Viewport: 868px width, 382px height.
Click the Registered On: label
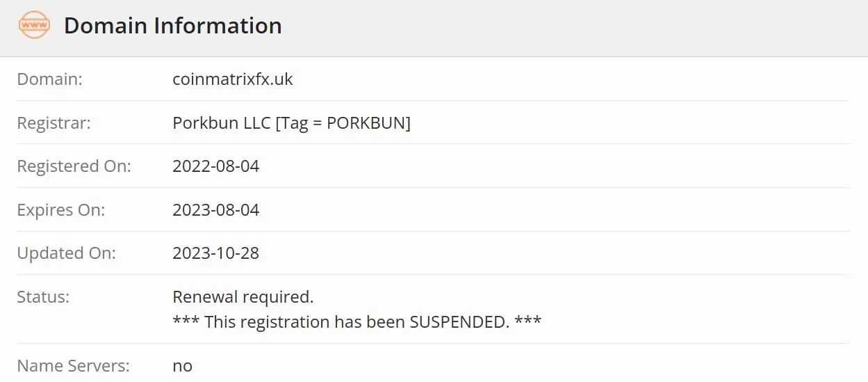coord(74,166)
